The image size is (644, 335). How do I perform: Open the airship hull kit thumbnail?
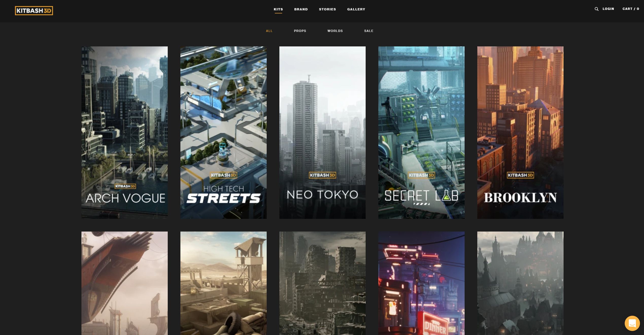pyautogui.click(x=125, y=283)
